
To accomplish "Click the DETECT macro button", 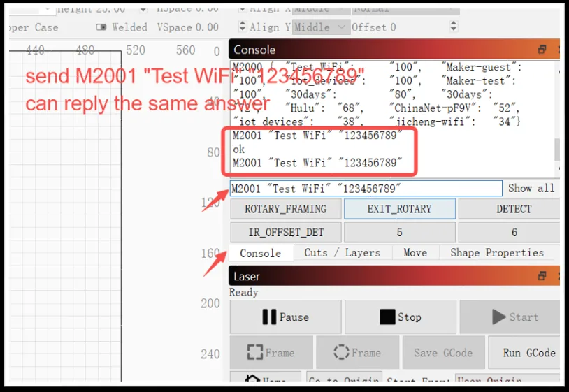I will pos(510,209).
